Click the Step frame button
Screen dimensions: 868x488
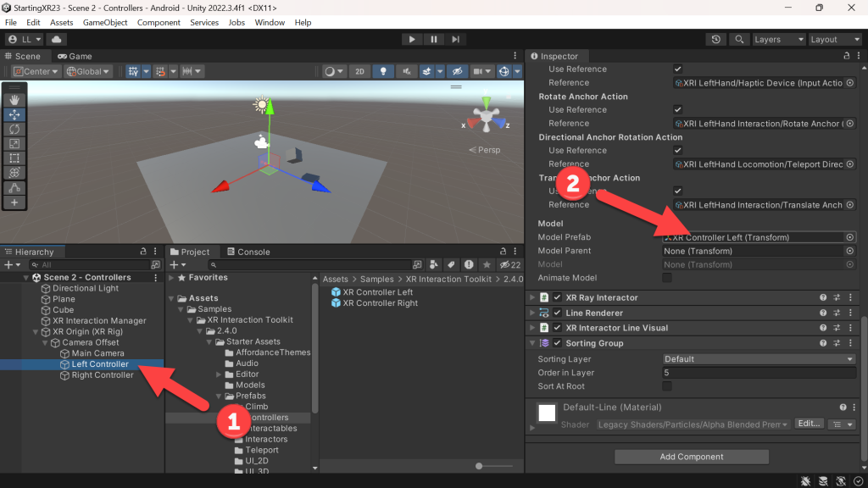pyautogui.click(x=455, y=39)
